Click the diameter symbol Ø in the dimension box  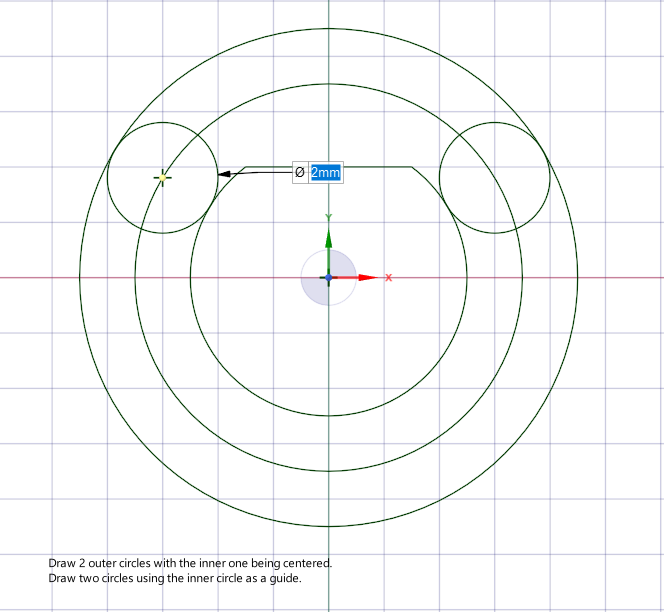coord(300,172)
